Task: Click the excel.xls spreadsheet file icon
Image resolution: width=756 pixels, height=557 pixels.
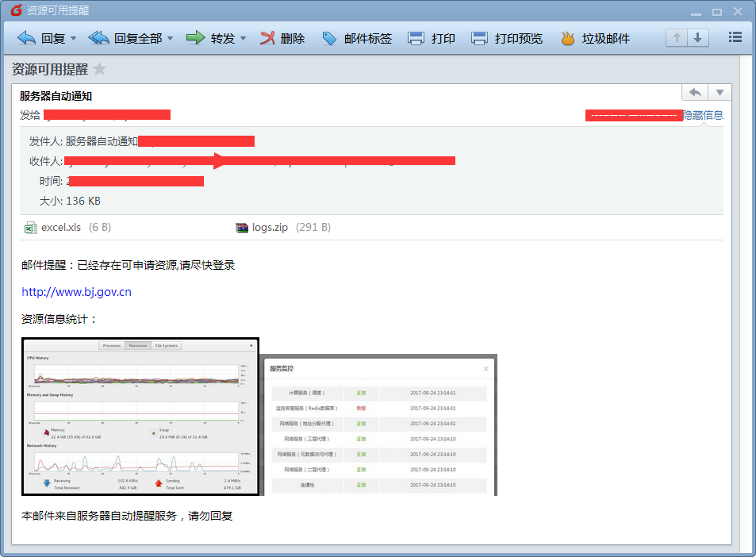Action: [30, 228]
